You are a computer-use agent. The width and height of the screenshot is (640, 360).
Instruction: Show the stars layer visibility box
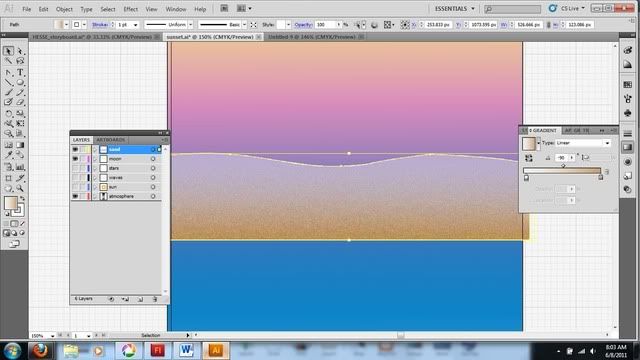75,168
